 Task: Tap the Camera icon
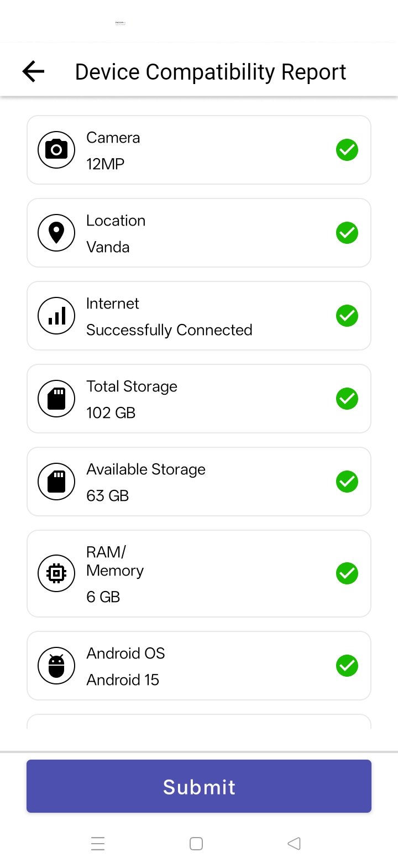coord(56,150)
